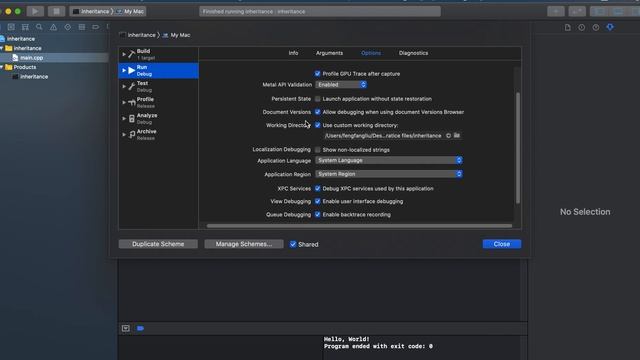Enable Launch application without state restoration
This screenshot has width=640, height=360.
[318, 99]
